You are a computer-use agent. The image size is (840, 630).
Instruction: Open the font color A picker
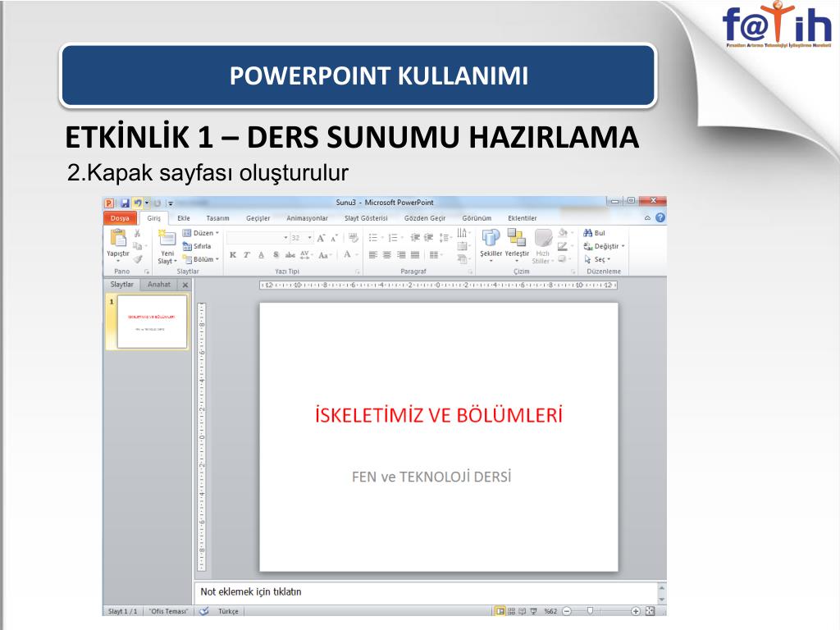349,255
